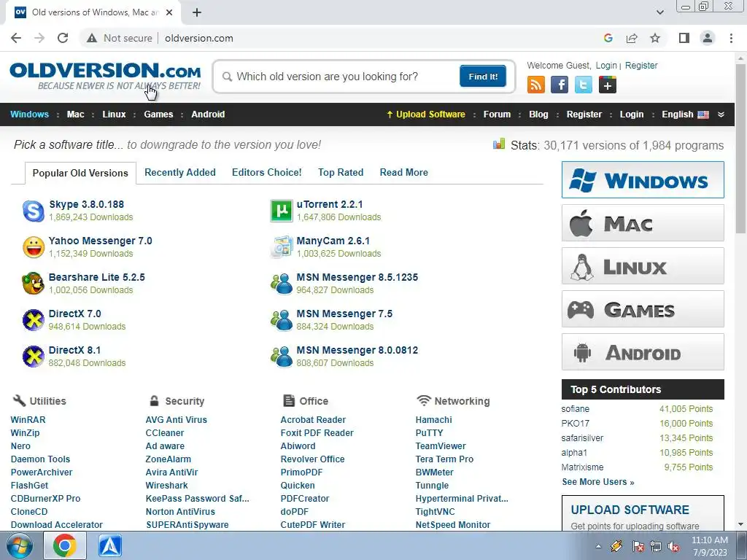Open the blue A application in taskbar
Image resolution: width=747 pixels, height=560 pixels.
click(x=110, y=545)
